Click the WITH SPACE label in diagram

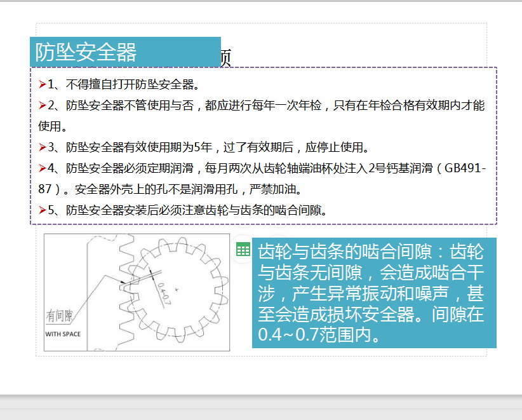click(63, 334)
